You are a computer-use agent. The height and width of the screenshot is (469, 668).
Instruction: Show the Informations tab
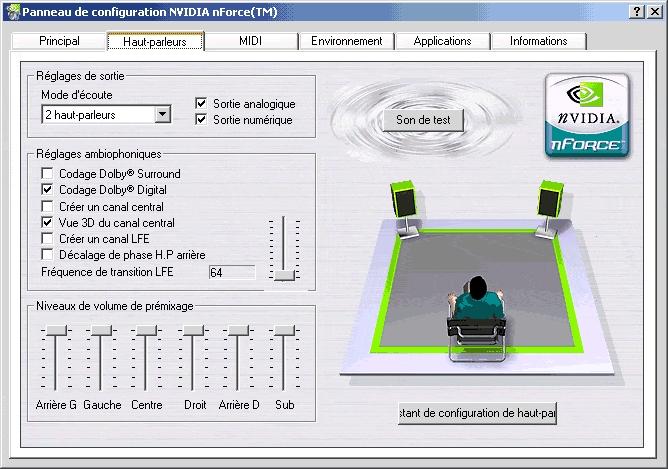pyautogui.click(x=538, y=41)
